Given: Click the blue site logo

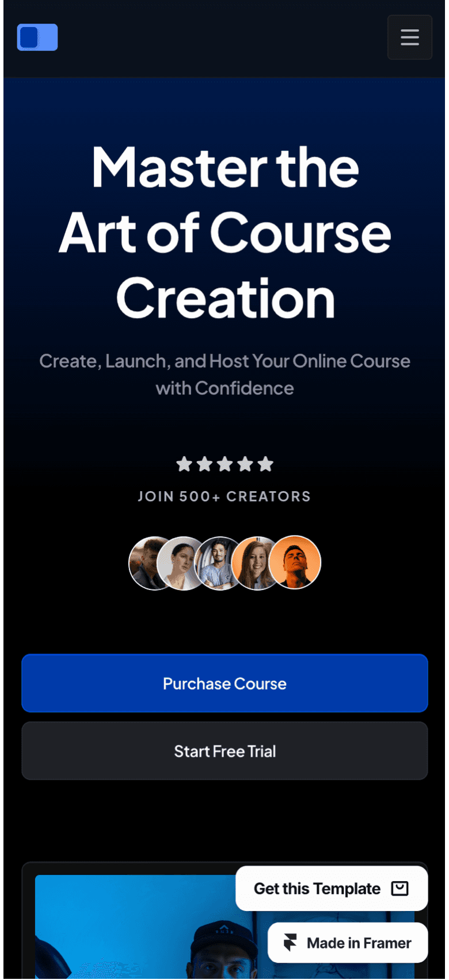Looking at the screenshot, I should click(37, 37).
